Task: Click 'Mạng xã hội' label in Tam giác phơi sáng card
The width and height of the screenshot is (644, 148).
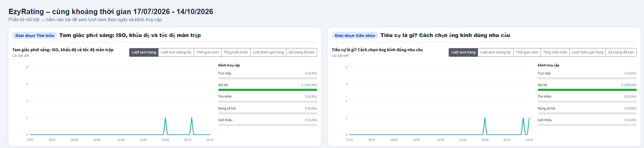Action: 227,108
